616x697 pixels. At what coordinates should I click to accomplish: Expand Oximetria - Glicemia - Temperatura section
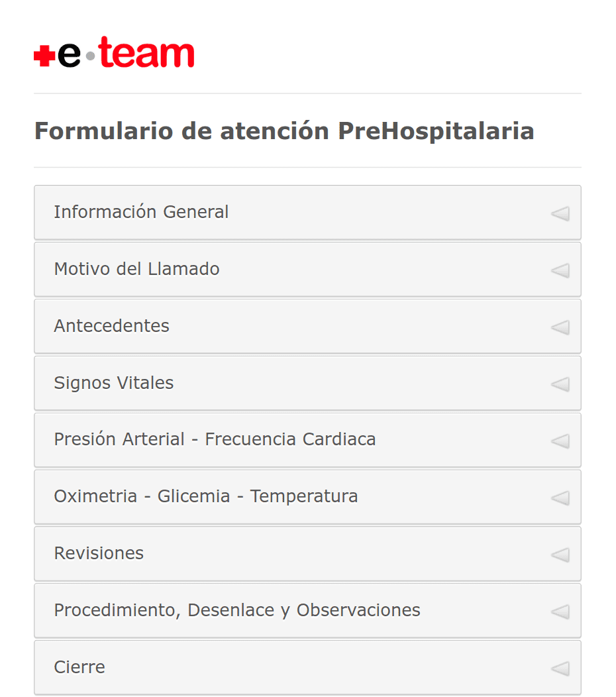tap(307, 497)
